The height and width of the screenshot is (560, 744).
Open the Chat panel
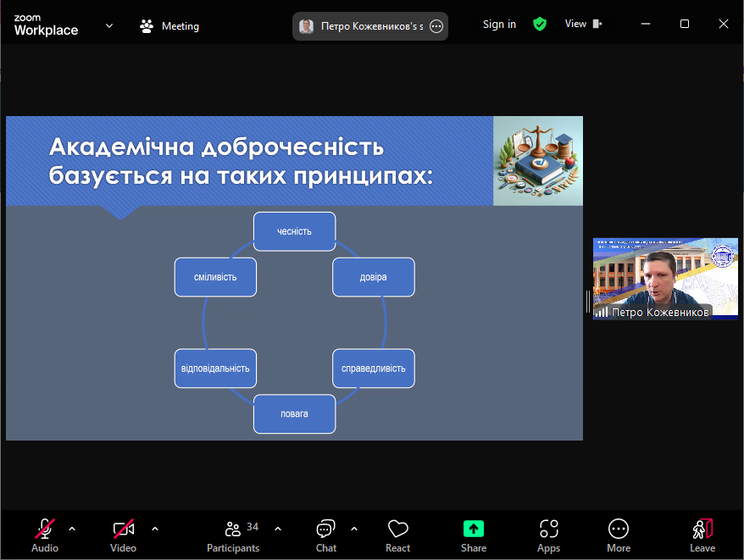[325, 535]
